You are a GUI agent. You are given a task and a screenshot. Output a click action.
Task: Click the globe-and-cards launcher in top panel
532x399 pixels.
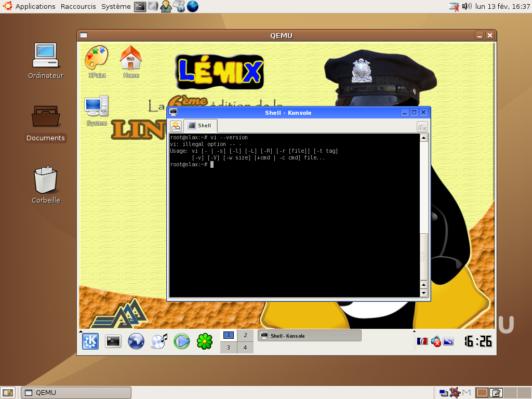tap(179, 6)
